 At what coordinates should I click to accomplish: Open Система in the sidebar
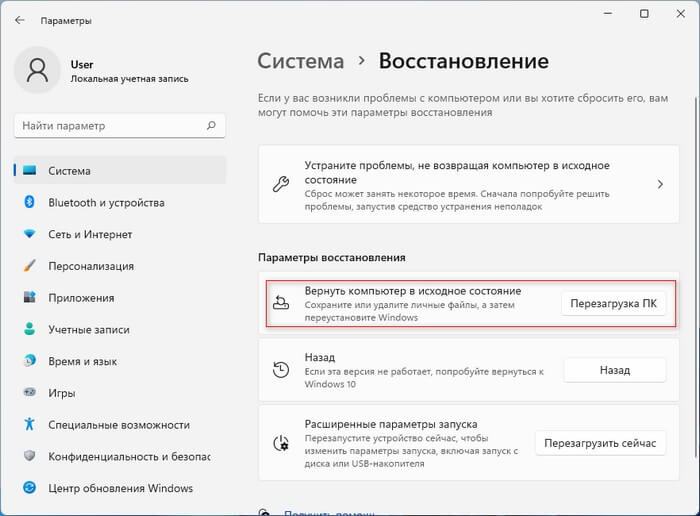click(120, 171)
